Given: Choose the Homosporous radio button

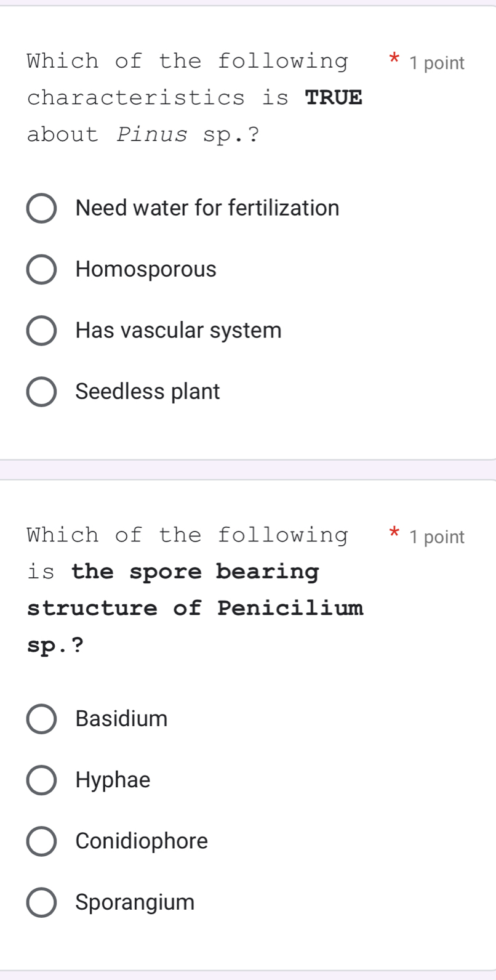Looking at the screenshot, I should tap(41, 270).
